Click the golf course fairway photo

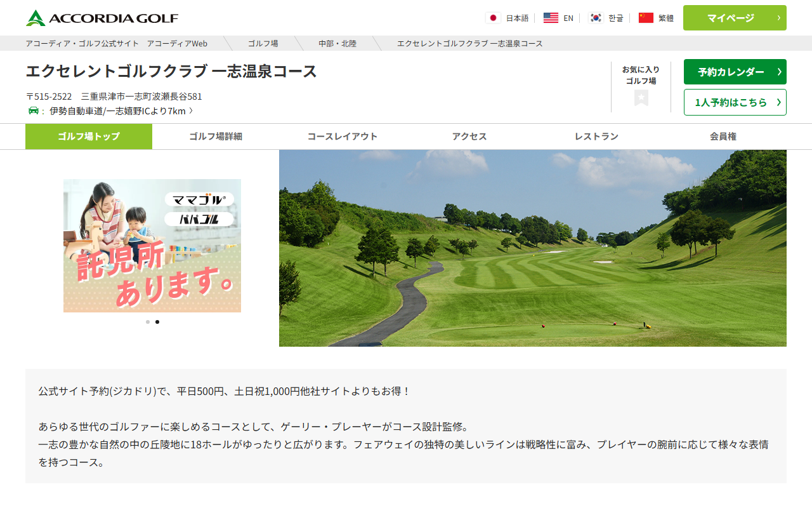click(533, 248)
